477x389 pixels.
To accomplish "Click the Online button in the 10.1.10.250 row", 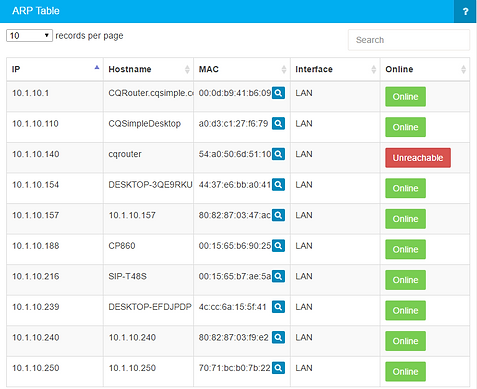I will pyautogui.click(x=405, y=372).
